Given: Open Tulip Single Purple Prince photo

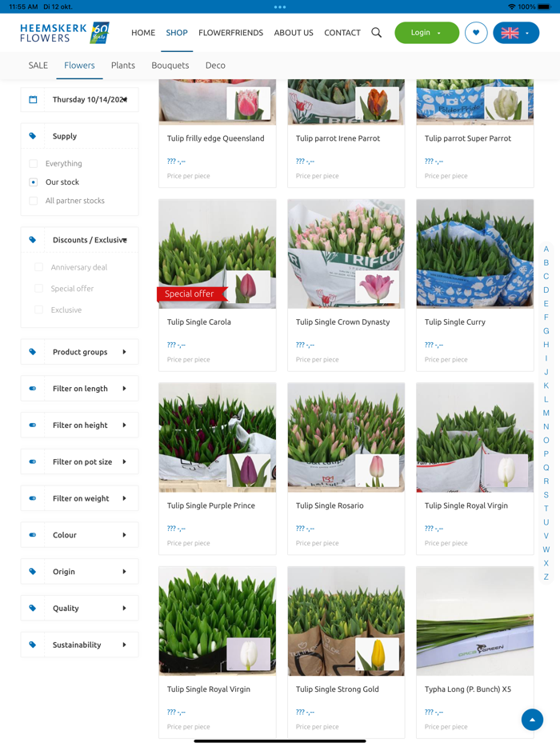Looking at the screenshot, I should pyautogui.click(x=218, y=437).
